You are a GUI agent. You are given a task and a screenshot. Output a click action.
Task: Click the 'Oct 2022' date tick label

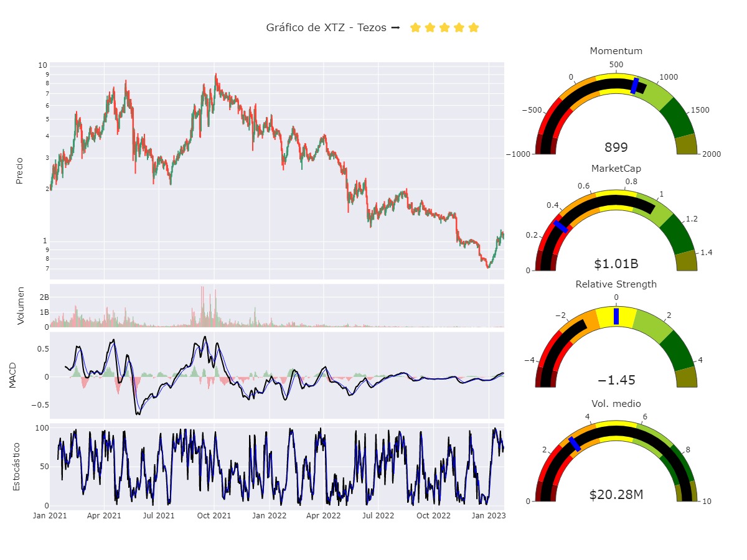point(434,516)
